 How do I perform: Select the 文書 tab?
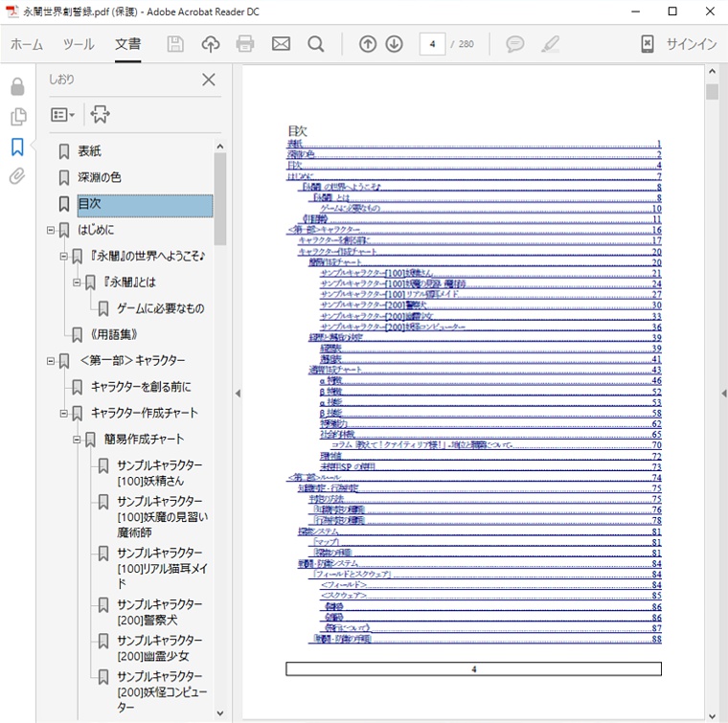point(127,44)
